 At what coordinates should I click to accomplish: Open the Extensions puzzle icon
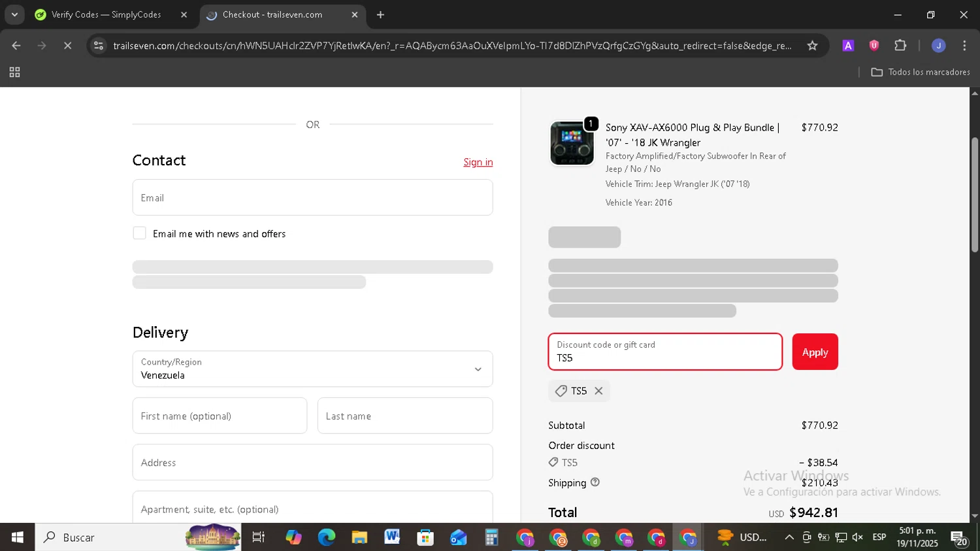[x=900, y=45]
